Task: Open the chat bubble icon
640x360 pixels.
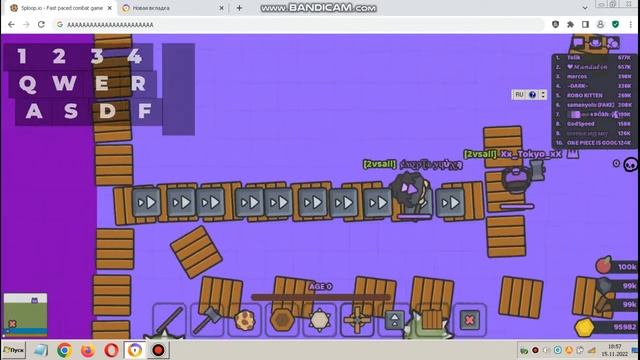Action: tap(578, 42)
